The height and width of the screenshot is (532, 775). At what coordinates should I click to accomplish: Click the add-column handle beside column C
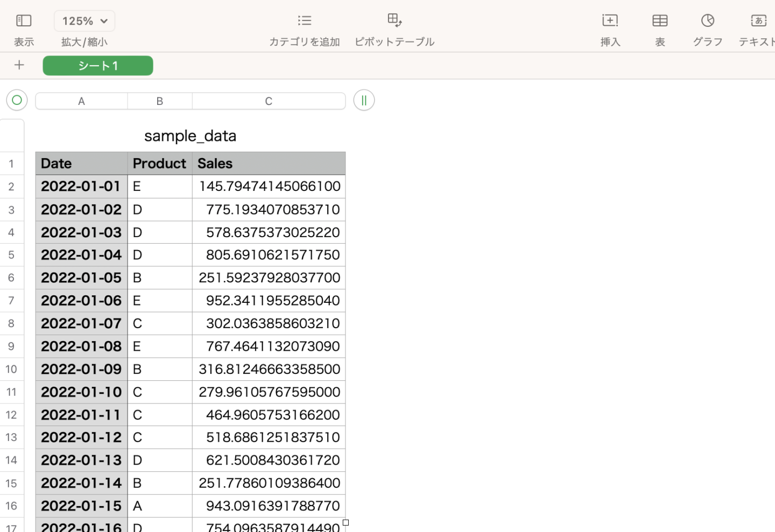pyautogui.click(x=364, y=100)
